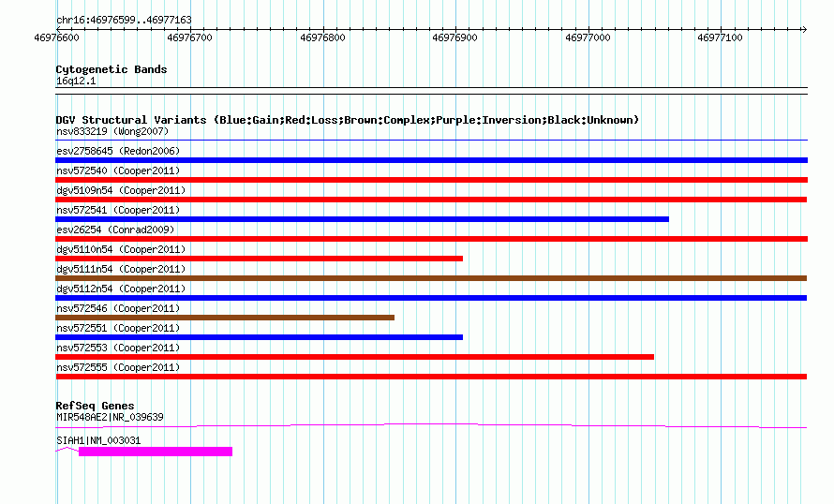Select the esv26254 (Conrad2009) red bar
This screenshot has width=834, height=504.
(431, 239)
